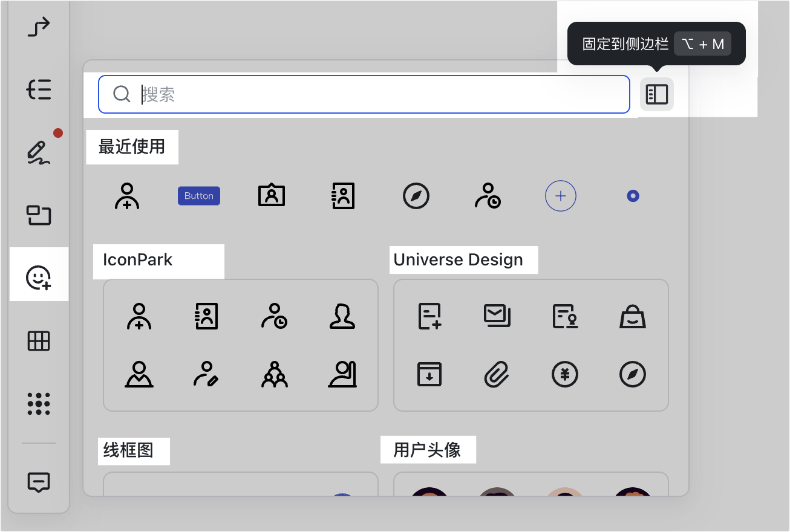Open the comment tool at sidebar bottom
790x532 pixels.
tap(39, 482)
